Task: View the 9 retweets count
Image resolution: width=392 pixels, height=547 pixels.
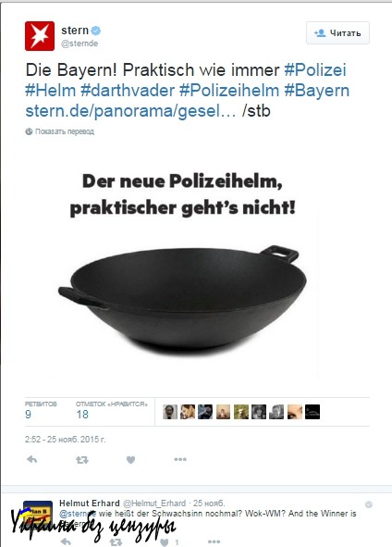Action: click(x=29, y=415)
